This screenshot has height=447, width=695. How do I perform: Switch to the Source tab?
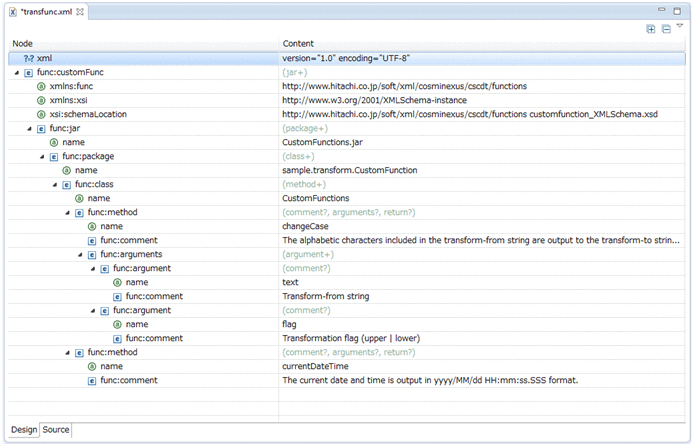click(56, 430)
